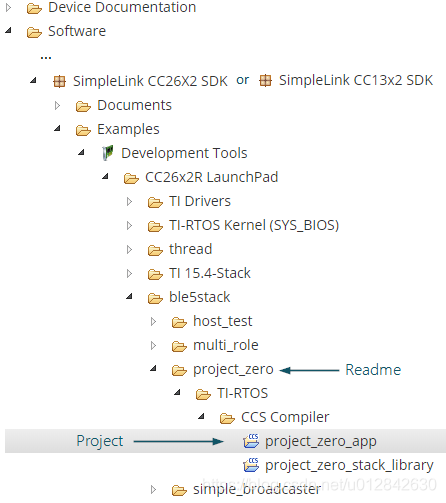Viewport: 446px width, 503px height.
Task: Click the host_test folder icon
Action: point(179,322)
